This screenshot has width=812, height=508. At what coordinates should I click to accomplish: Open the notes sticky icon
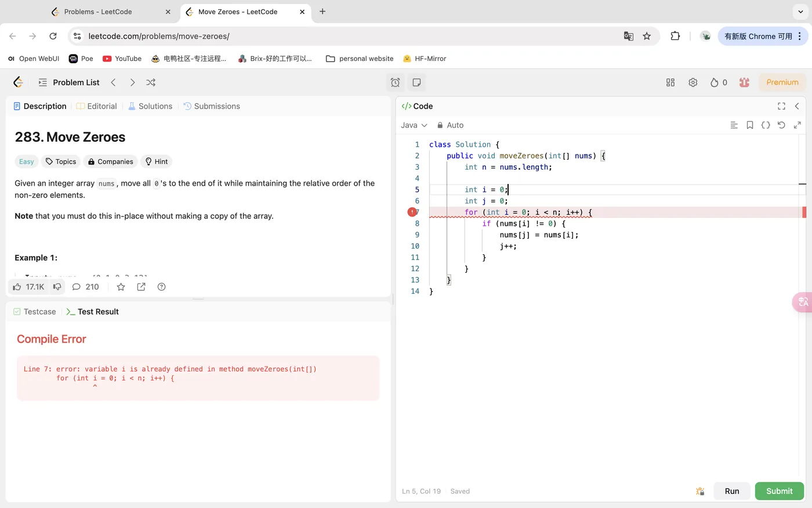(x=416, y=82)
